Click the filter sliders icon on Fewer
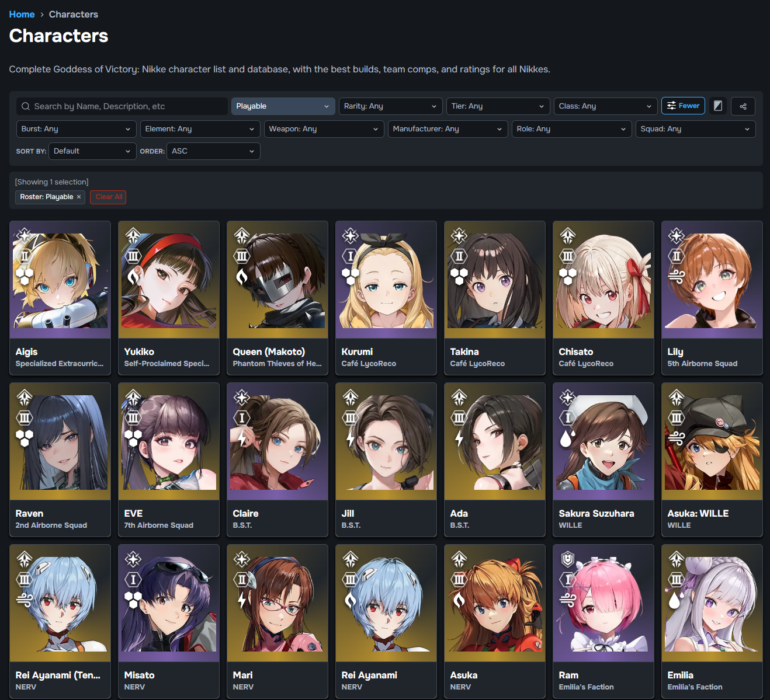770x700 pixels. 671,106
